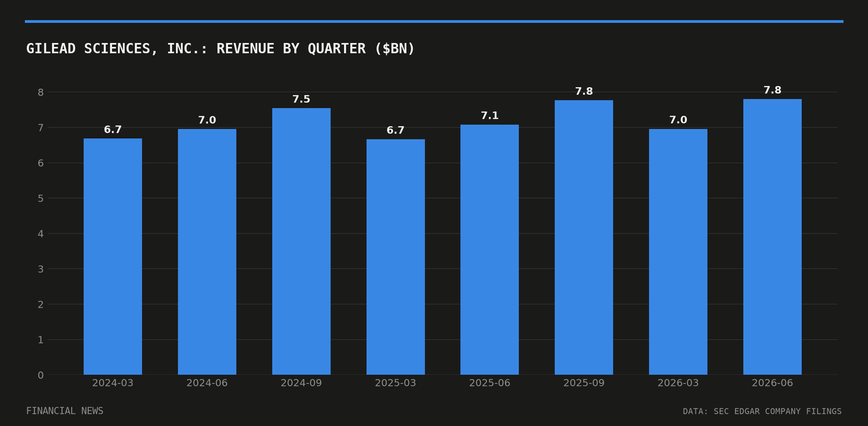The width and height of the screenshot is (868, 426).
Task: Click the y-axis tick label 6
Action: point(41,163)
